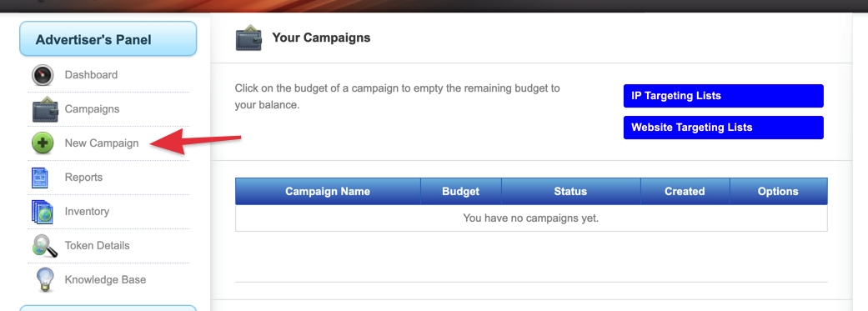Click the Knowledge Base lightbulb icon
The image size is (868, 311).
pyautogui.click(x=43, y=279)
